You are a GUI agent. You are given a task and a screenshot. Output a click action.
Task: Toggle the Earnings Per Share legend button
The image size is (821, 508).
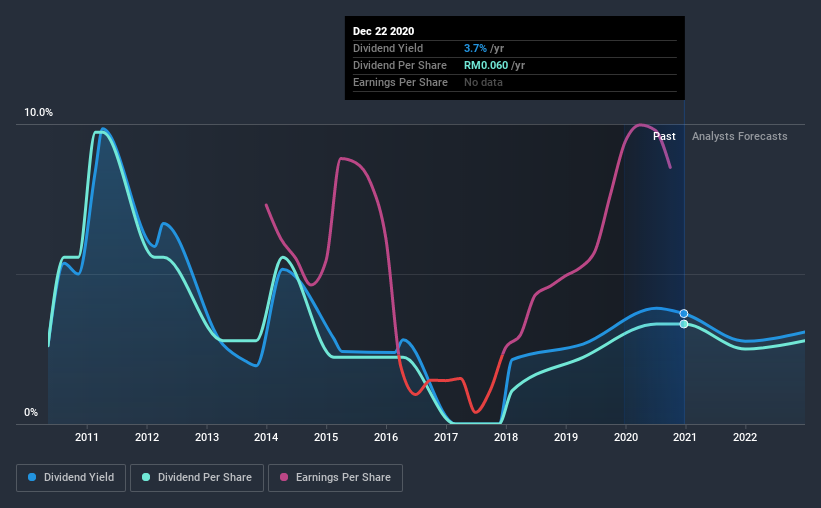click(x=336, y=478)
